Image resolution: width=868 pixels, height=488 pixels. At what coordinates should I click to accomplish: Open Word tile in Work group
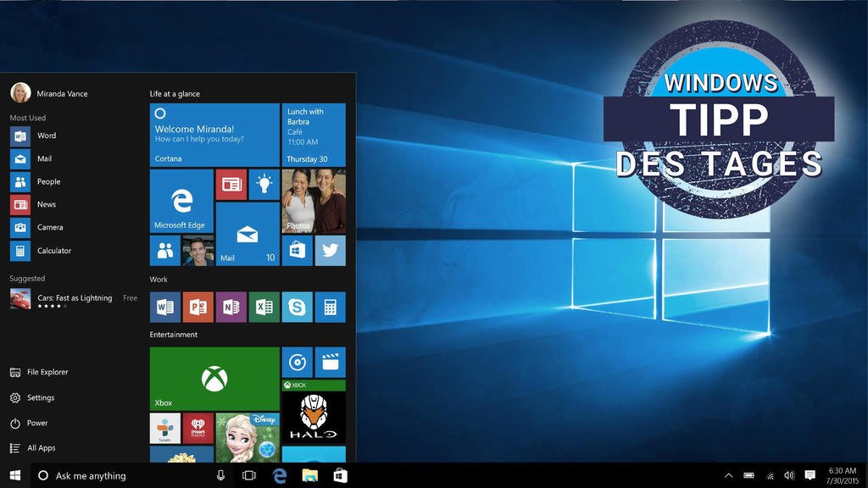[165, 307]
